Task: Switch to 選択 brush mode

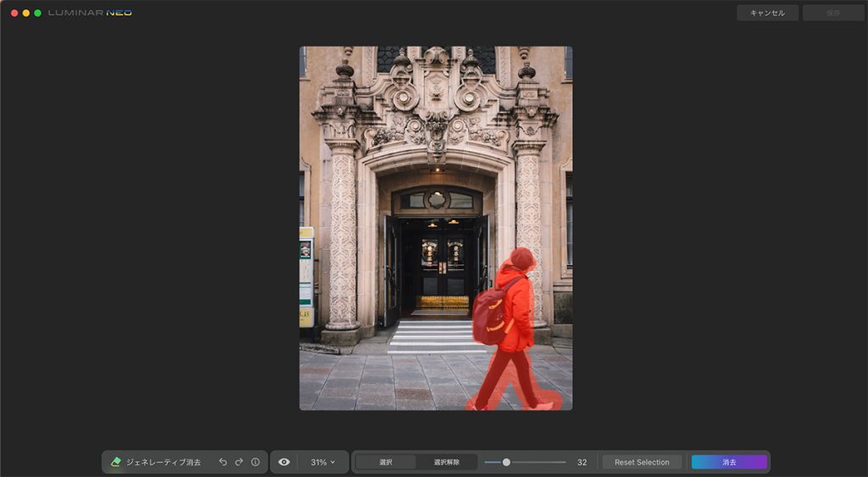Action: tap(386, 462)
